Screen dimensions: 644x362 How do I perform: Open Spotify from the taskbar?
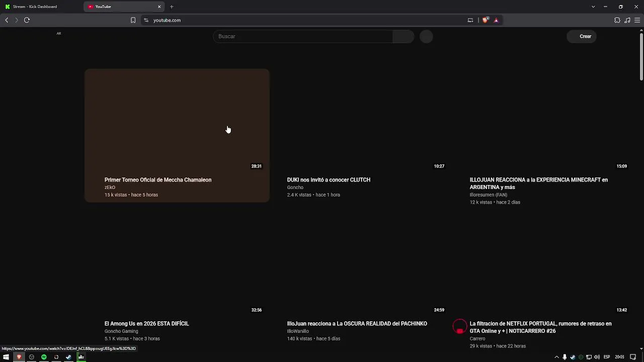point(44,357)
